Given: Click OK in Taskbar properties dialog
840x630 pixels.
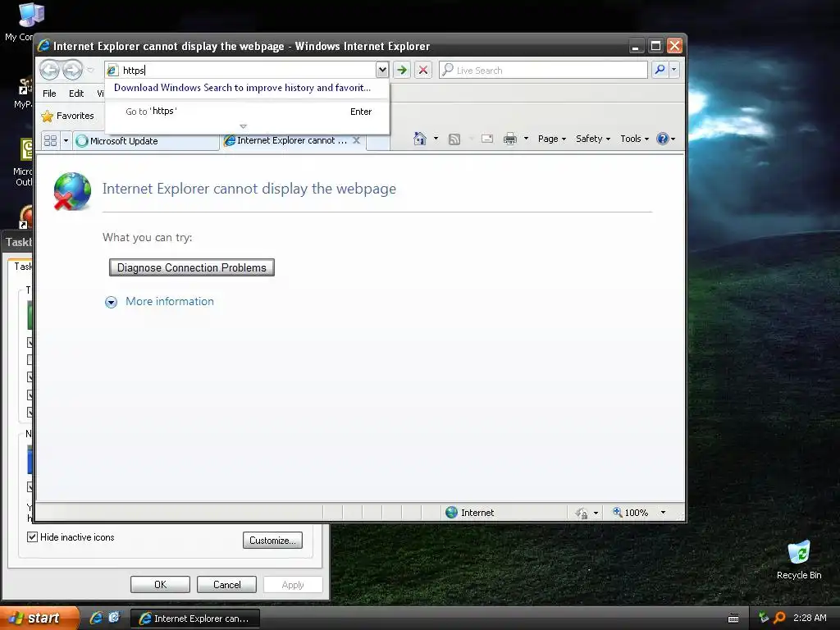Looking at the screenshot, I should [x=160, y=584].
